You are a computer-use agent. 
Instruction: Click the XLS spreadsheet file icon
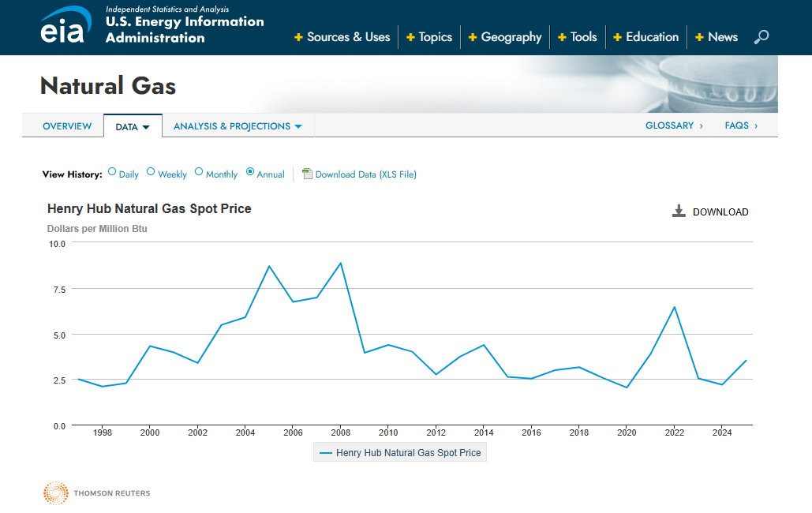[x=307, y=174]
